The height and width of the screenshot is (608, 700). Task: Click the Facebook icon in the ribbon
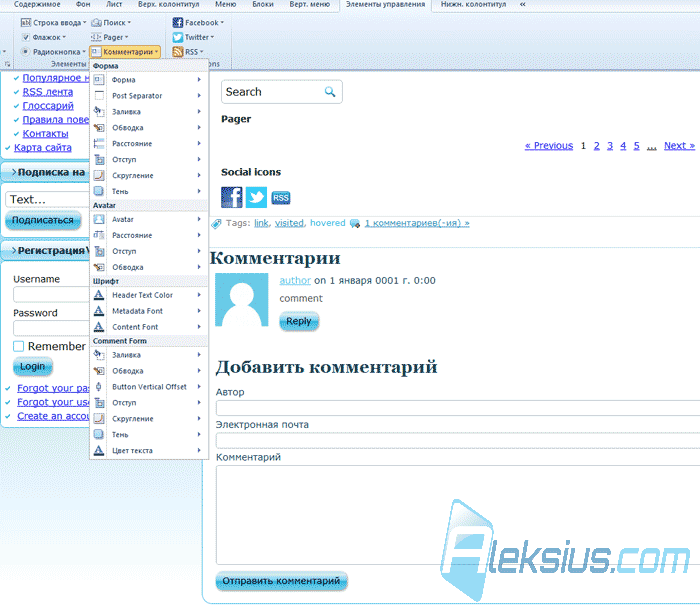click(x=178, y=22)
